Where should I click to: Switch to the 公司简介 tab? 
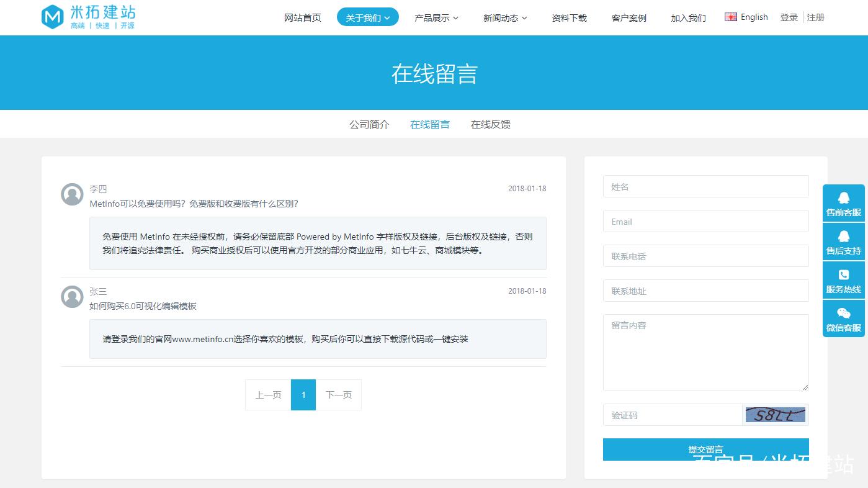(x=369, y=124)
